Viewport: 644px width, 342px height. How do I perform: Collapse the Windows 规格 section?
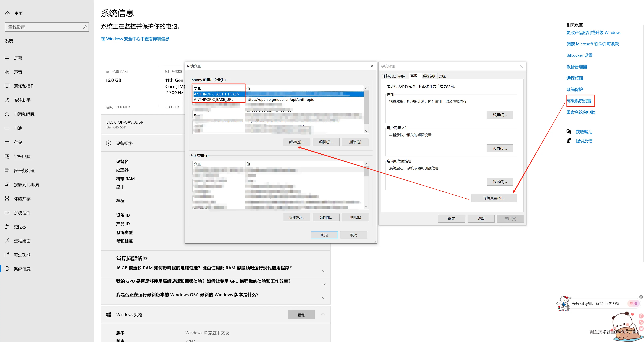coord(323,314)
